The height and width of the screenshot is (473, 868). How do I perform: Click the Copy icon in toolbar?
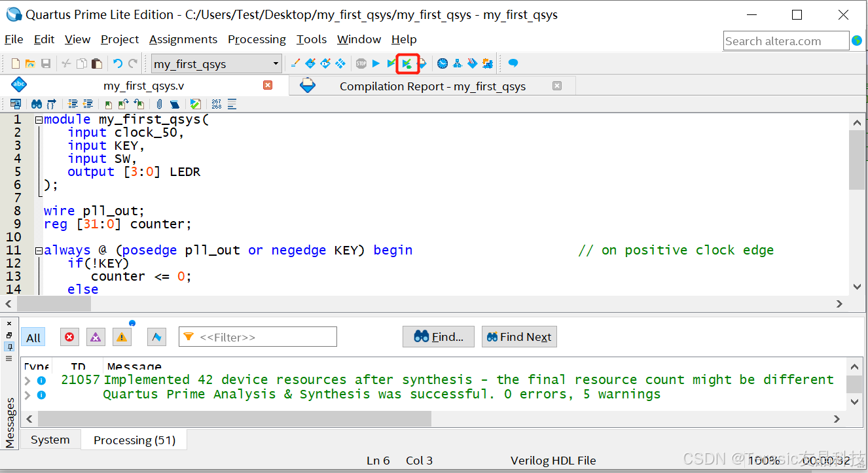point(82,63)
